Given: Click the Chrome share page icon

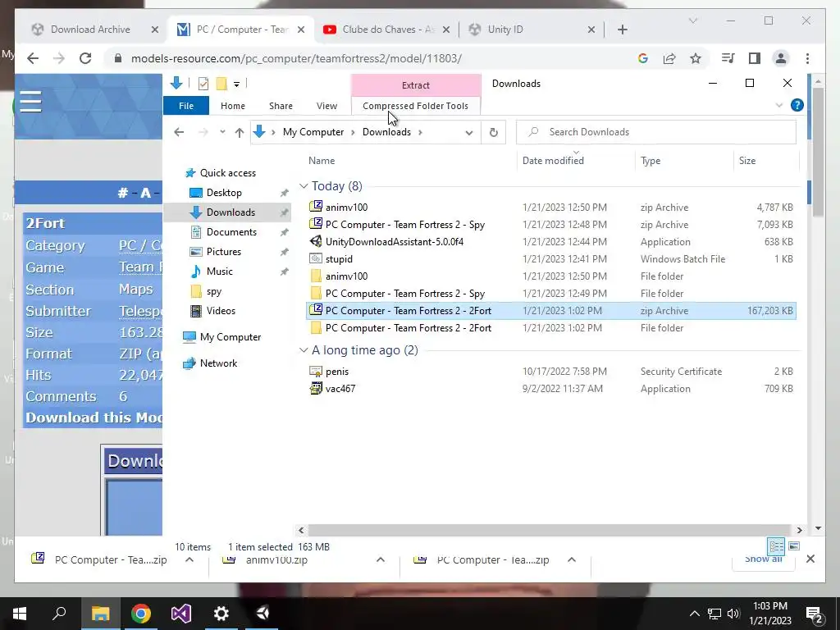Looking at the screenshot, I should tap(669, 58).
